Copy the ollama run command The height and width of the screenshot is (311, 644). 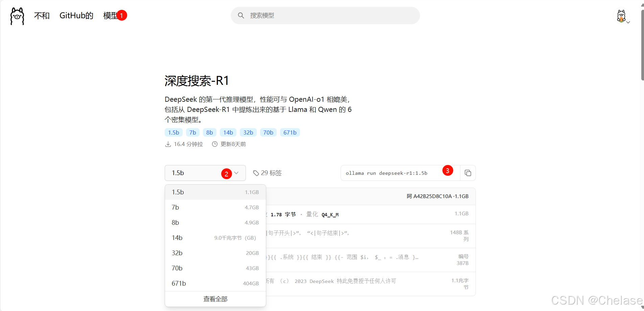pos(468,173)
